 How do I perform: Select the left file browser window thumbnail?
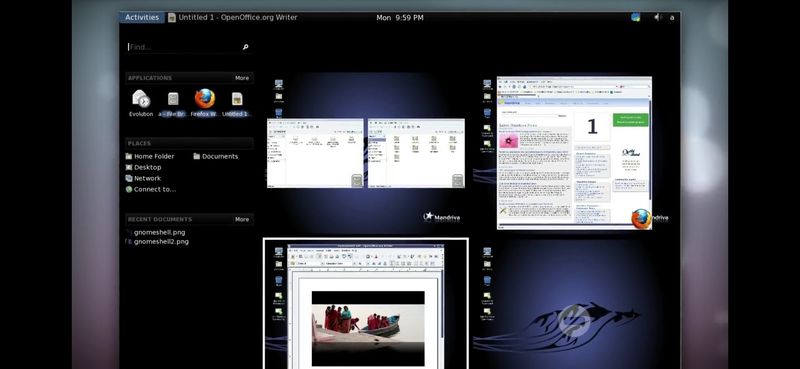click(315, 153)
